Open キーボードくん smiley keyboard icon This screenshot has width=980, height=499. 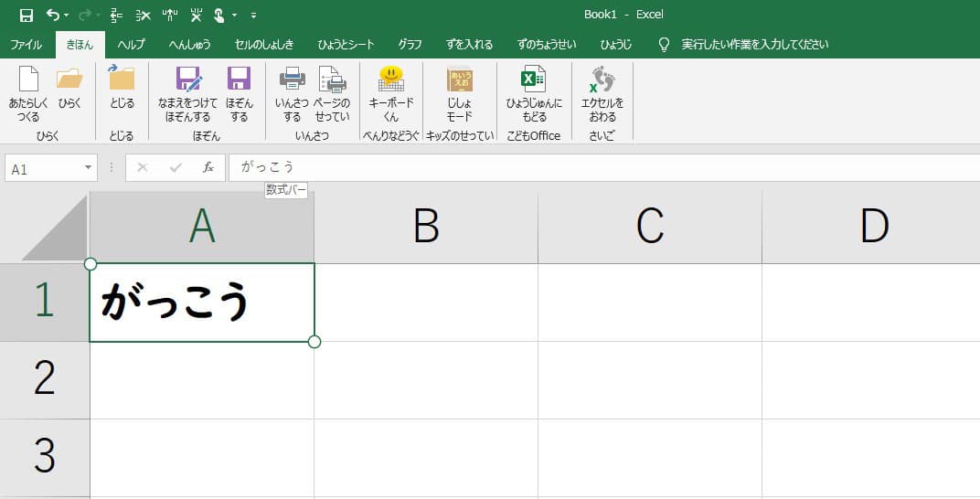click(391, 80)
